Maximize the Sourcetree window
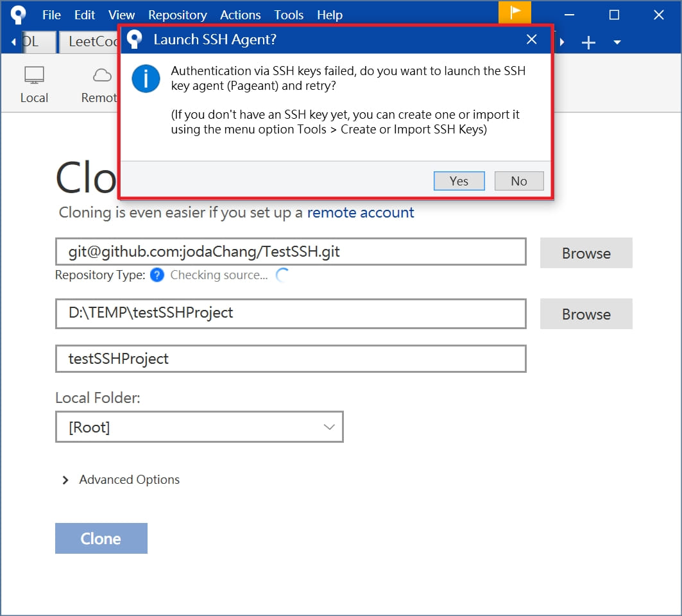This screenshot has width=682, height=616. (x=614, y=15)
